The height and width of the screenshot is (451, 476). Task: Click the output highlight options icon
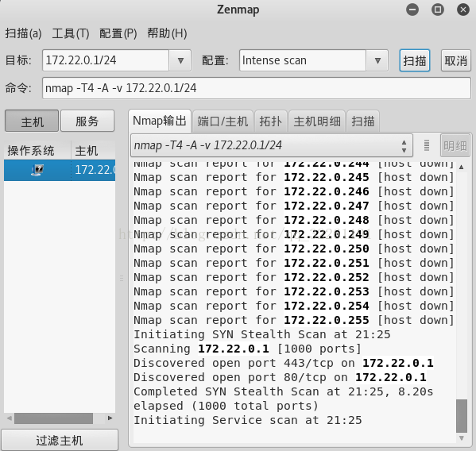[427, 145]
